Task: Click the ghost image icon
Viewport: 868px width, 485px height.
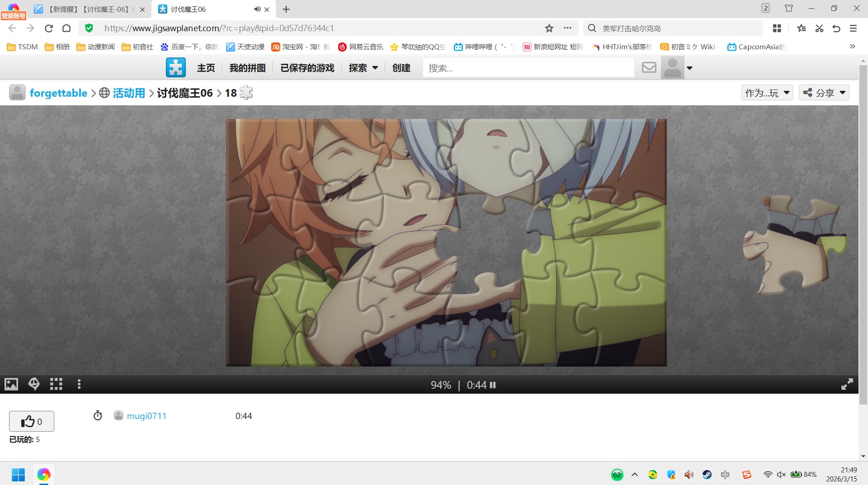Action: [x=34, y=384]
